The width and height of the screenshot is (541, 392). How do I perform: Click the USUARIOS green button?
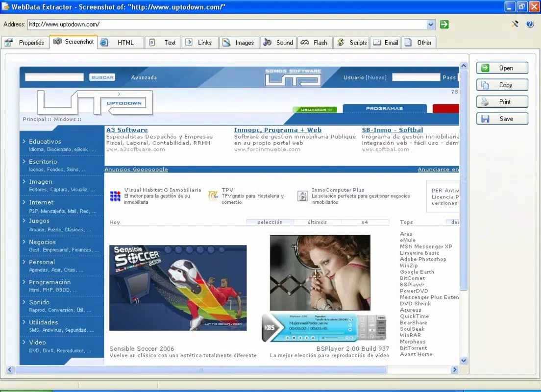click(315, 110)
